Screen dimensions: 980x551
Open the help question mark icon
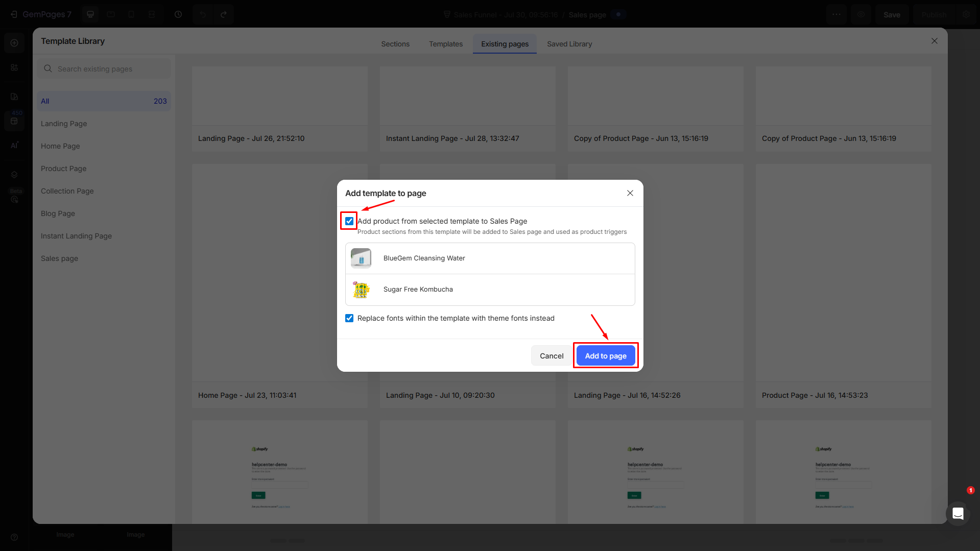point(14,537)
